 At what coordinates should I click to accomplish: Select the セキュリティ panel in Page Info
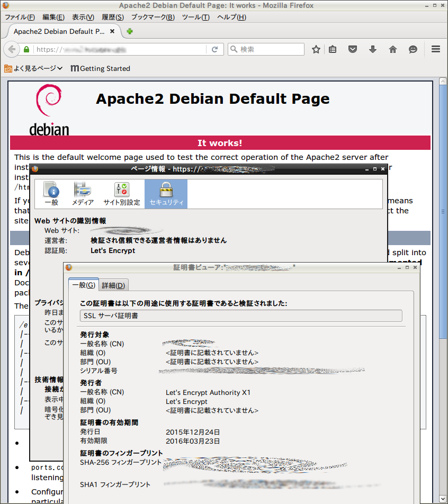tap(166, 194)
